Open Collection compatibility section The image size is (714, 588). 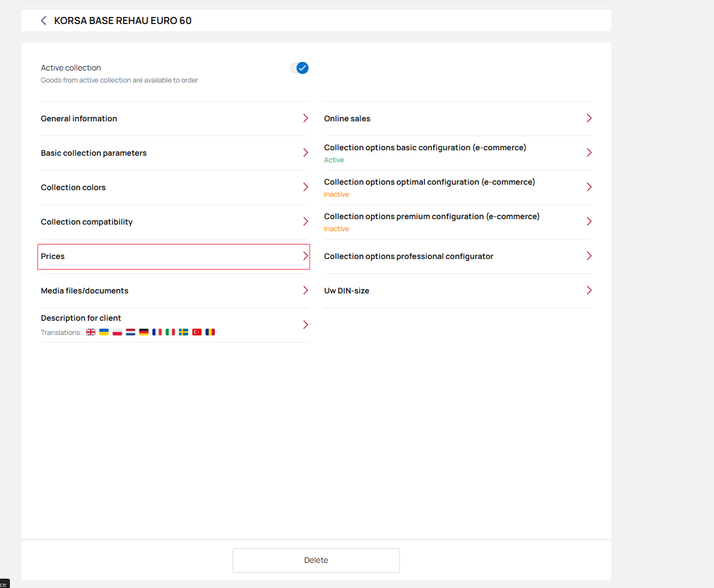coord(174,222)
